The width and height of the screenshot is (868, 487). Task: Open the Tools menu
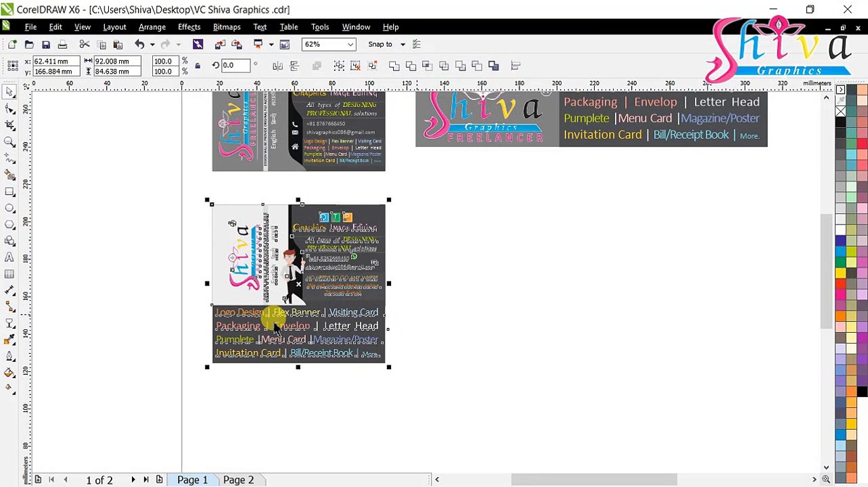click(320, 27)
